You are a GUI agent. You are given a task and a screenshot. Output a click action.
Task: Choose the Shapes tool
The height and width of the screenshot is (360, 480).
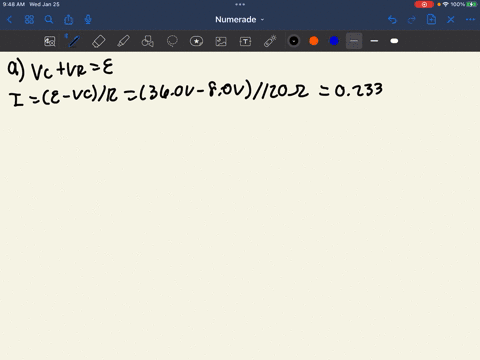147,41
